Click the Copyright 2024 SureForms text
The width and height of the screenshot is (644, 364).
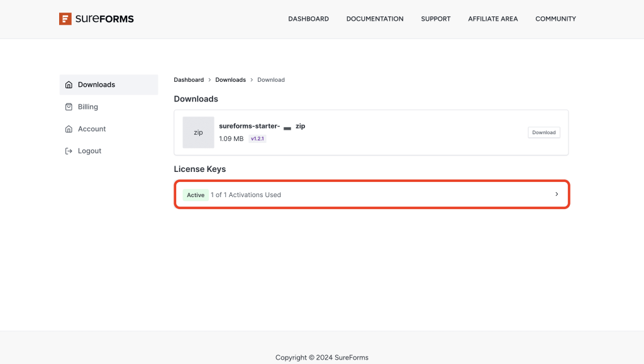coord(321,357)
